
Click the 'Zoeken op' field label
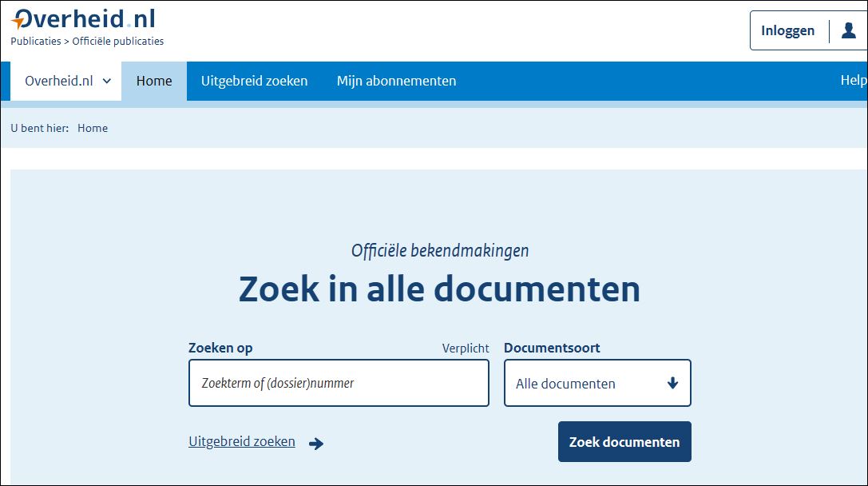[220, 348]
